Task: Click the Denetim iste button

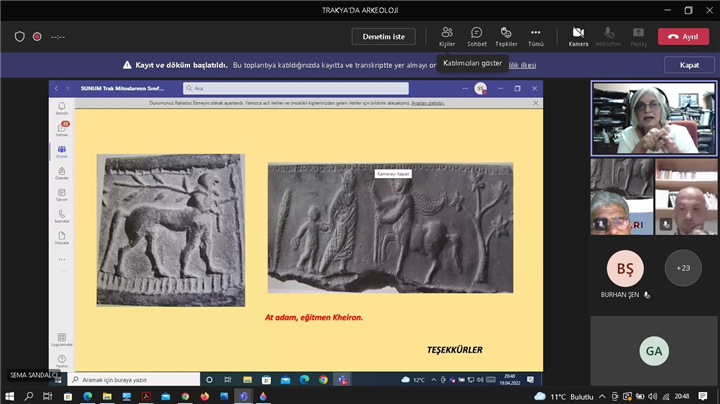Action: (383, 37)
